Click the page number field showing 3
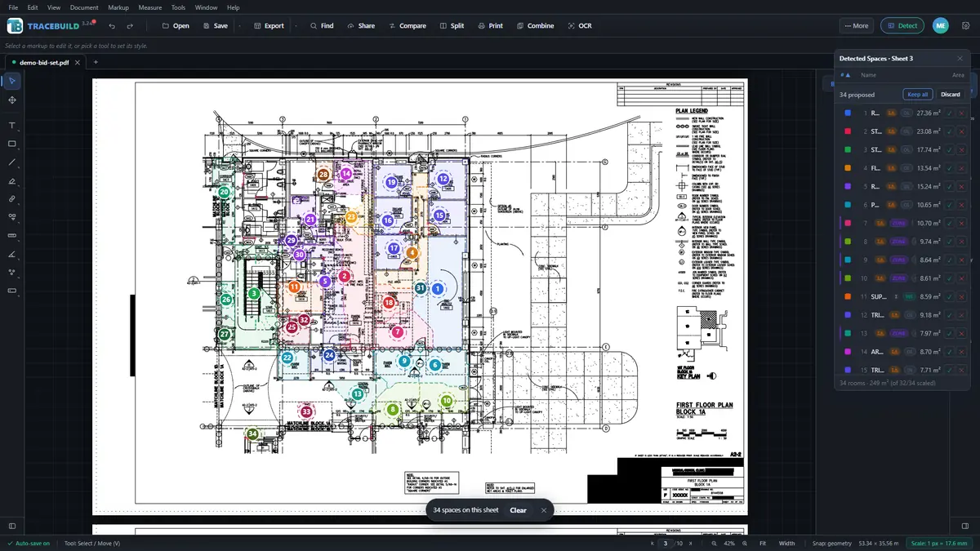This screenshot has width=980, height=551. point(666,543)
